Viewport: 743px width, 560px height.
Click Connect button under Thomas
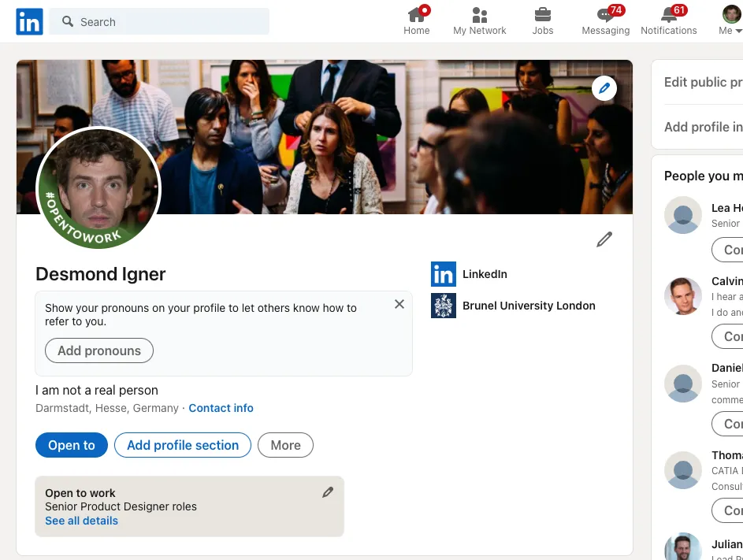click(x=727, y=510)
